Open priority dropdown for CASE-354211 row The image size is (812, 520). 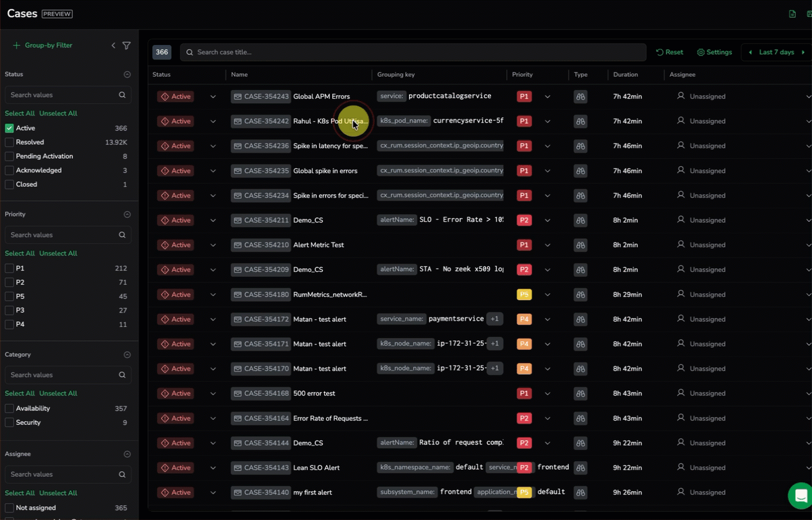point(547,220)
